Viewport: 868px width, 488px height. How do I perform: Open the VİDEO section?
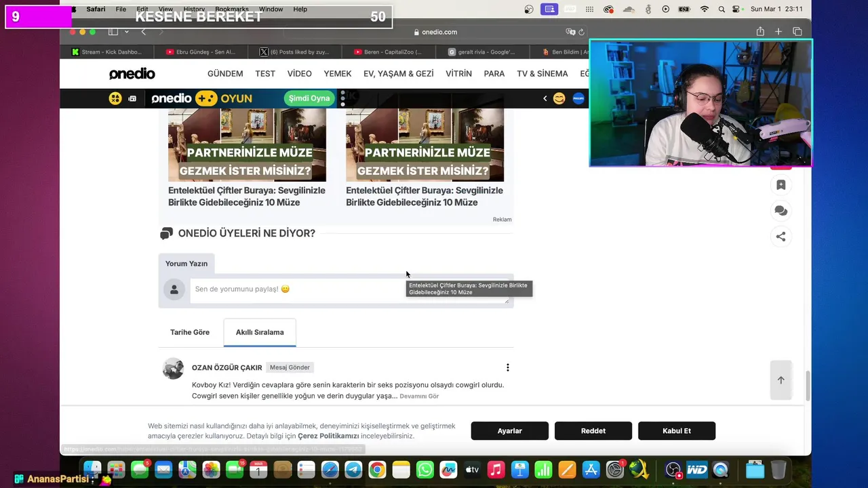point(299,74)
